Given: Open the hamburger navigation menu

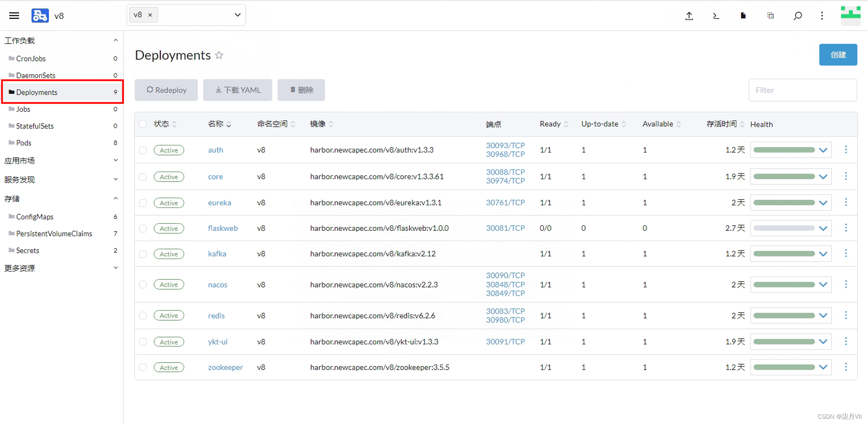Looking at the screenshot, I should tap(14, 16).
